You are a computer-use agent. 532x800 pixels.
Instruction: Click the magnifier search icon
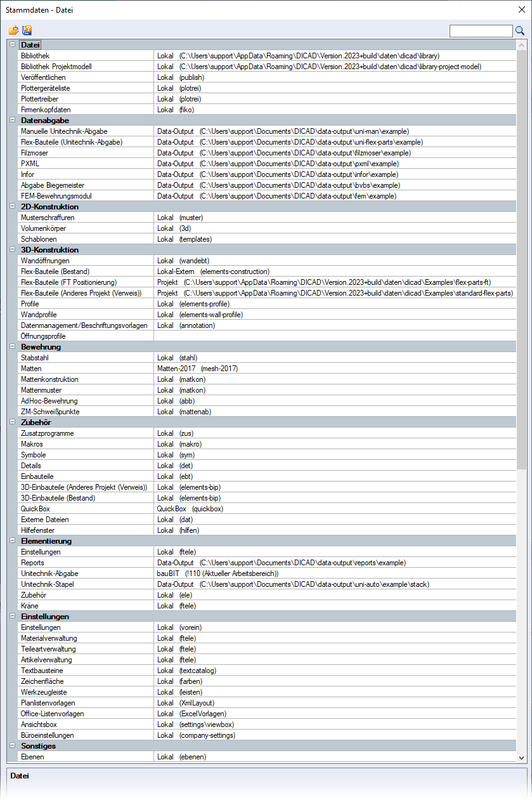(x=520, y=30)
